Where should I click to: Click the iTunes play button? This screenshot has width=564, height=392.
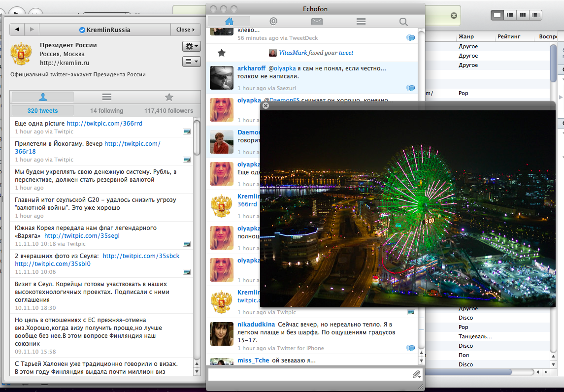(16, 13)
